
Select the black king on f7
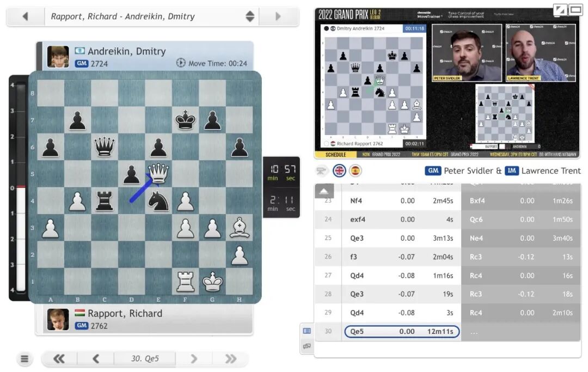tap(185, 120)
